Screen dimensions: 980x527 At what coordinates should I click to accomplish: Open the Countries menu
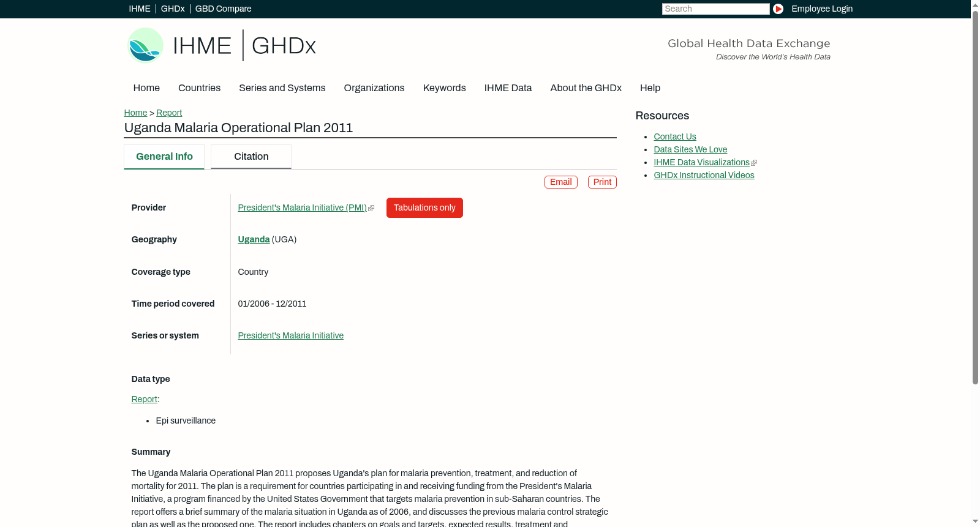pos(199,88)
